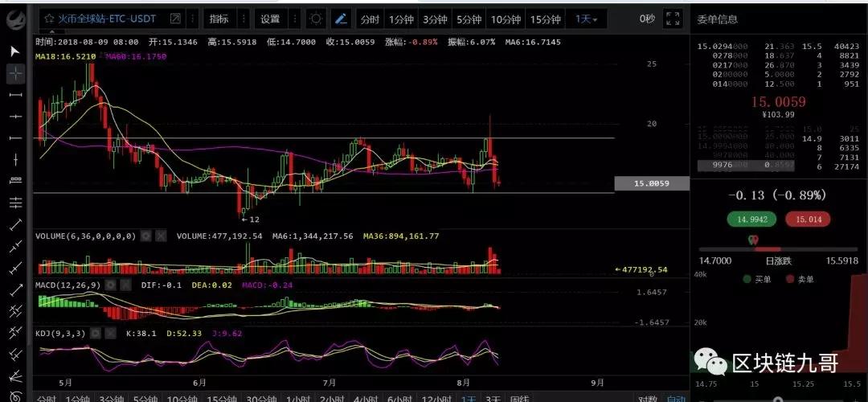868x402 pixels.
Task: Click the green 14.9942 bid button
Action: [x=751, y=219]
